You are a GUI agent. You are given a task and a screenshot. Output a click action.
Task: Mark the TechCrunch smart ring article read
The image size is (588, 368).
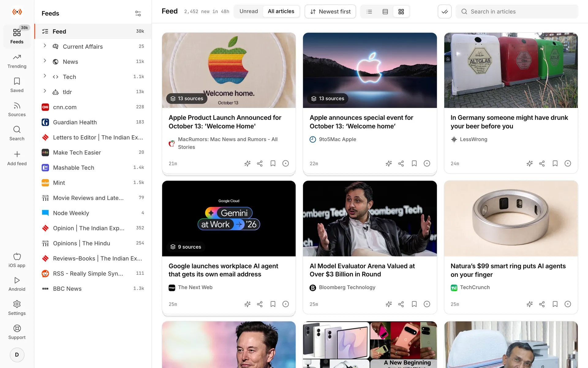568,304
